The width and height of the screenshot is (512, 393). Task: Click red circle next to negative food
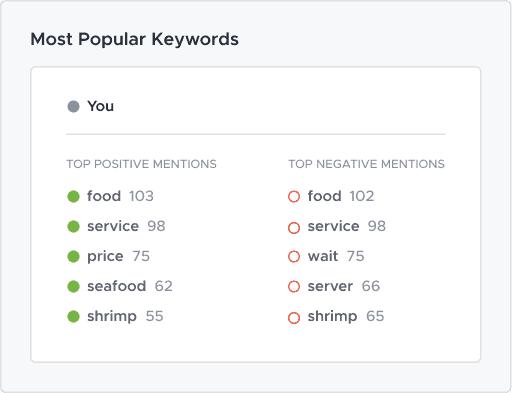click(x=294, y=196)
